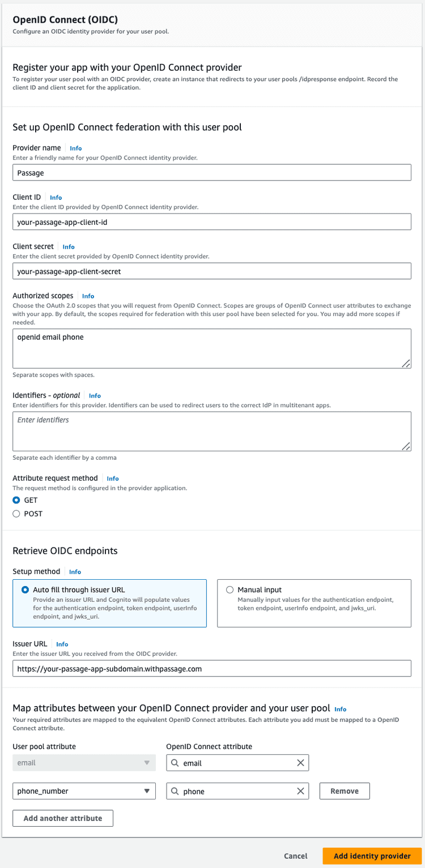
Task: Click Cancel to discard the OIDC configuration
Action: click(x=295, y=856)
